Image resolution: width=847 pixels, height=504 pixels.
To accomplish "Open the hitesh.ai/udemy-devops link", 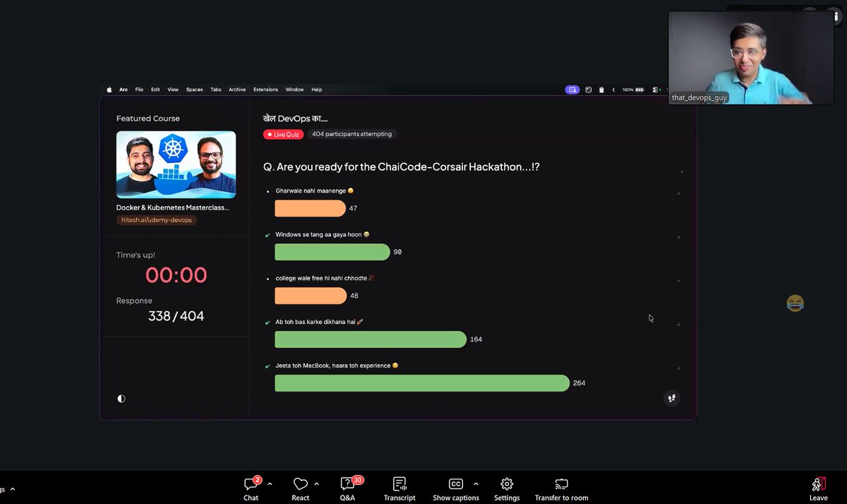I will pyautogui.click(x=156, y=220).
